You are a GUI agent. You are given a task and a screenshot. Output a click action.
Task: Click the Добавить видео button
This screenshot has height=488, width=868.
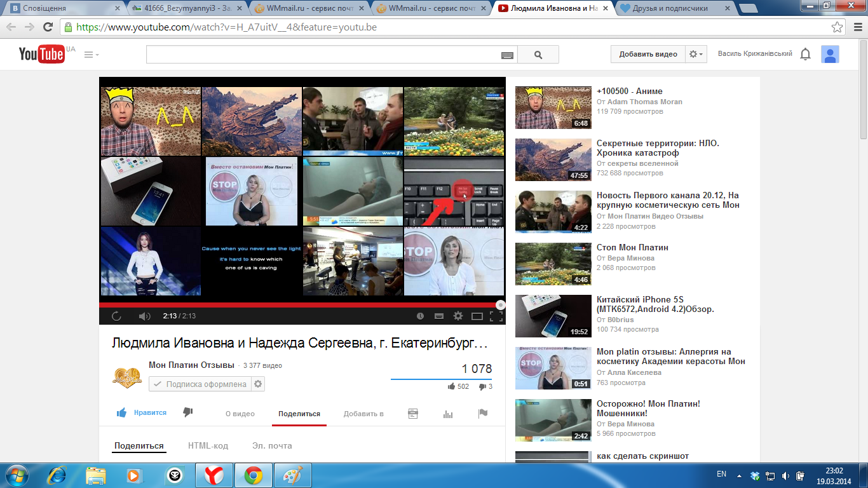648,54
